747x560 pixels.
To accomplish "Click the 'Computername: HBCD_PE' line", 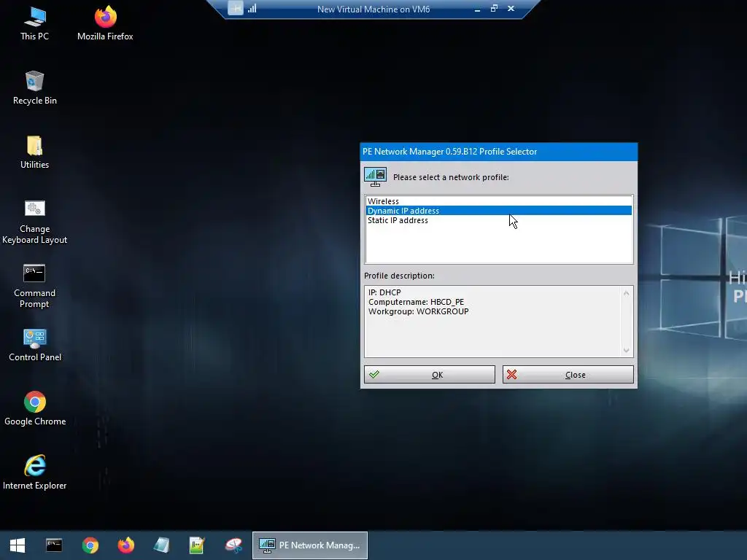I will [416, 302].
